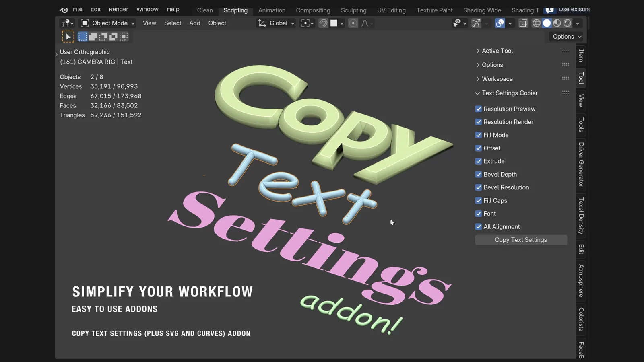The height and width of the screenshot is (362, 644).
Task: Switch viewport to wireframe shading
Action: (536, 23)
